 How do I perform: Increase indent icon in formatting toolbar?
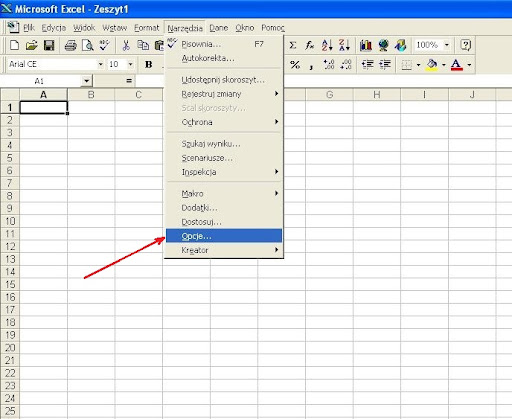click(x=385, y=64)
